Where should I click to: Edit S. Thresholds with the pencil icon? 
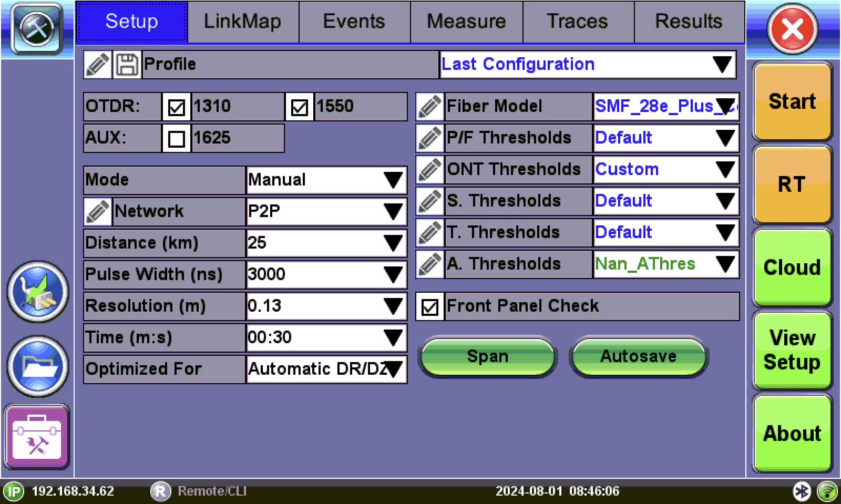(x=430, y=201)
